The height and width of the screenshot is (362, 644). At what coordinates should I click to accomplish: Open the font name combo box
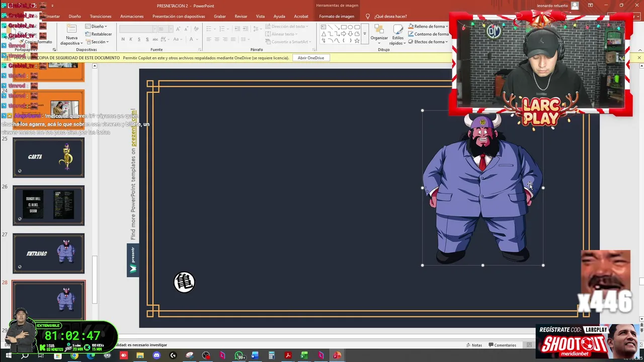click(x=138, y=29)
